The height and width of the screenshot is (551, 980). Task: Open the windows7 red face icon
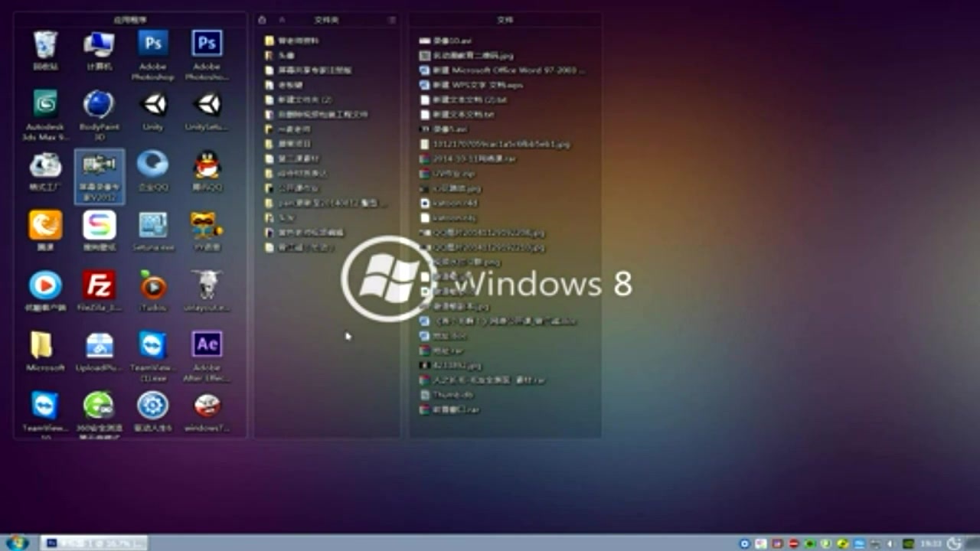[x=207, y=412]
